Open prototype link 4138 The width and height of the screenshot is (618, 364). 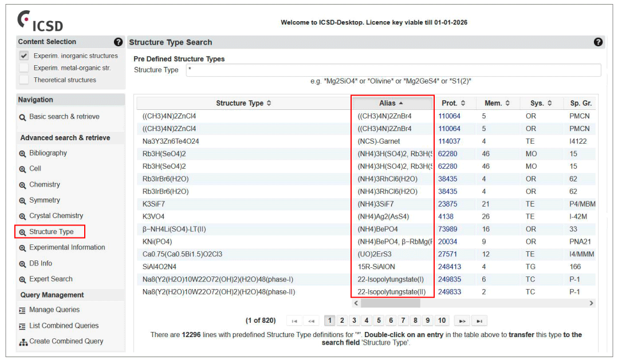(446, 217)
